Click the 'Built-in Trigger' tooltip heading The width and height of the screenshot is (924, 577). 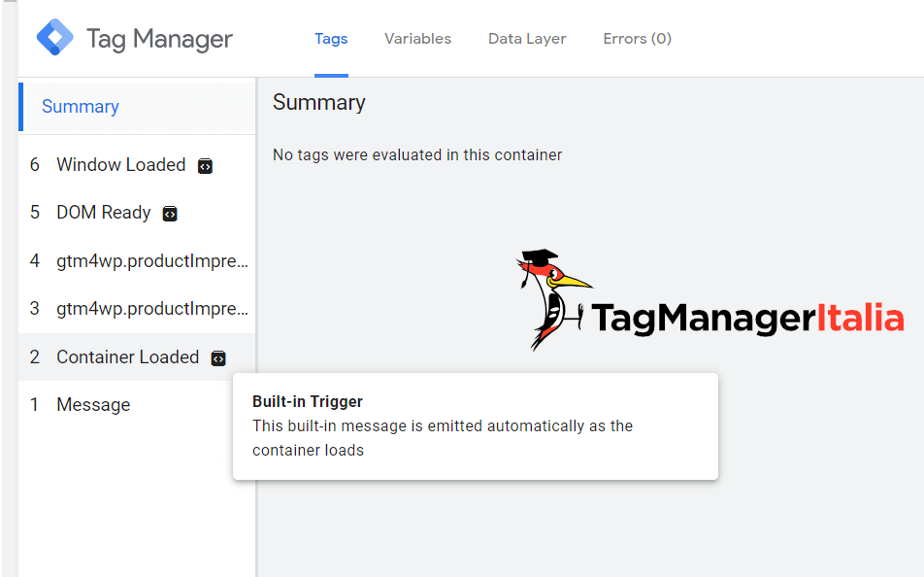308,402
